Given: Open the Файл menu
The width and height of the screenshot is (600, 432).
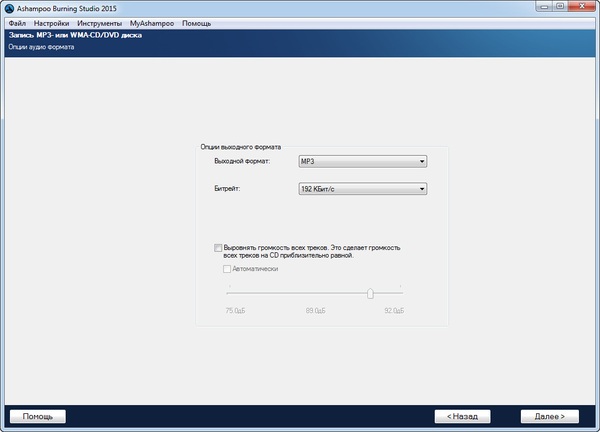Looking at the screenshot, I should 17,23.
